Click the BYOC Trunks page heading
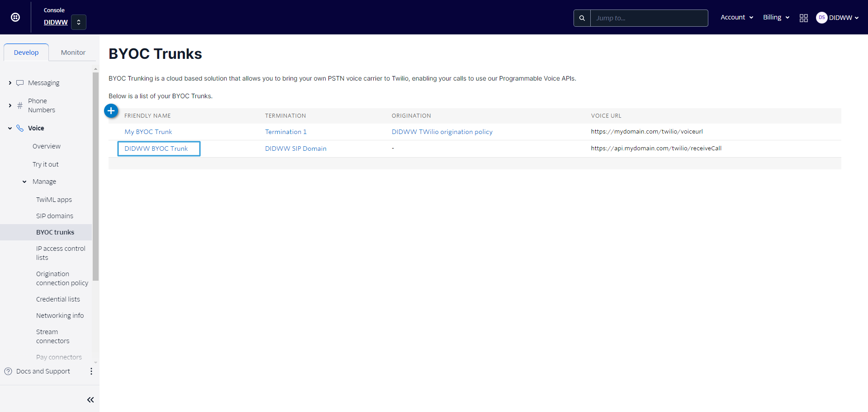The image size is (868, 412). (x=155, y=54)
